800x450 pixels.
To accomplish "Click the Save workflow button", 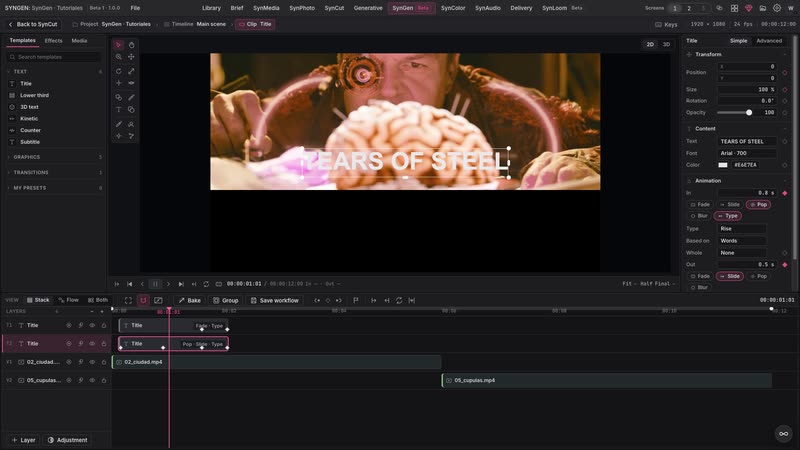I will [x=274, y=301].
